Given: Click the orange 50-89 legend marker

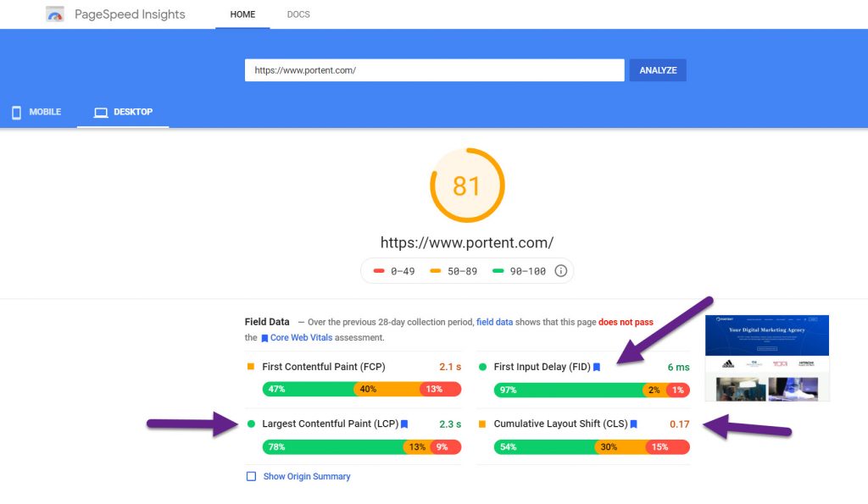Looking at the screenshot, I should 436,271.
